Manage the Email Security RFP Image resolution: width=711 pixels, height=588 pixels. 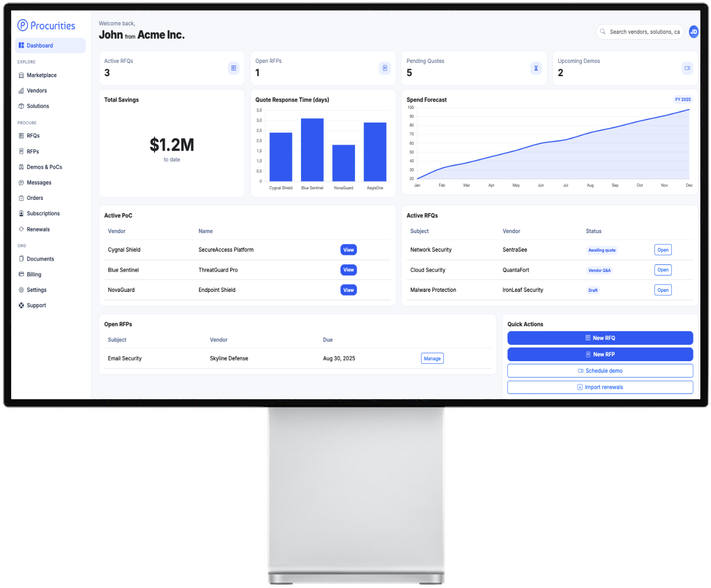[x=432, y=359]
